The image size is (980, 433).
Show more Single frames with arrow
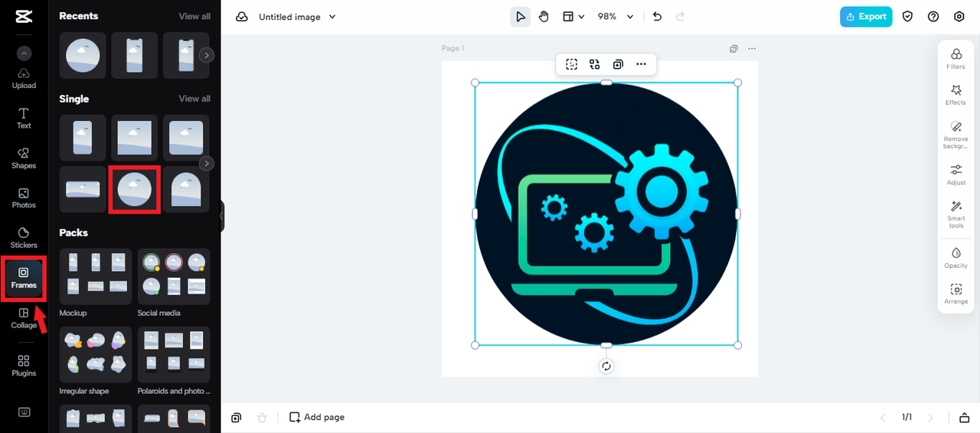click(x=207, y=164)
